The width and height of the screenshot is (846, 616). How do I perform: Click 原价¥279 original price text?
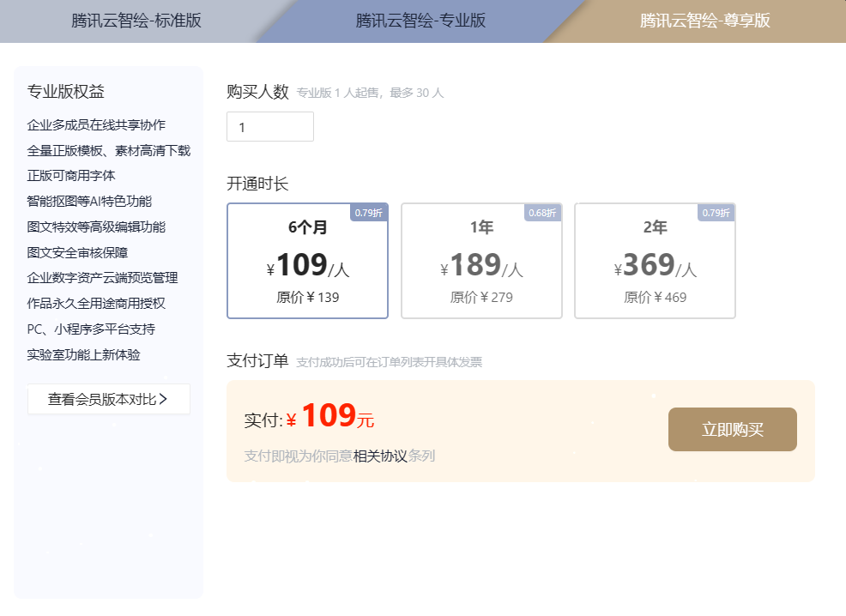481,297
